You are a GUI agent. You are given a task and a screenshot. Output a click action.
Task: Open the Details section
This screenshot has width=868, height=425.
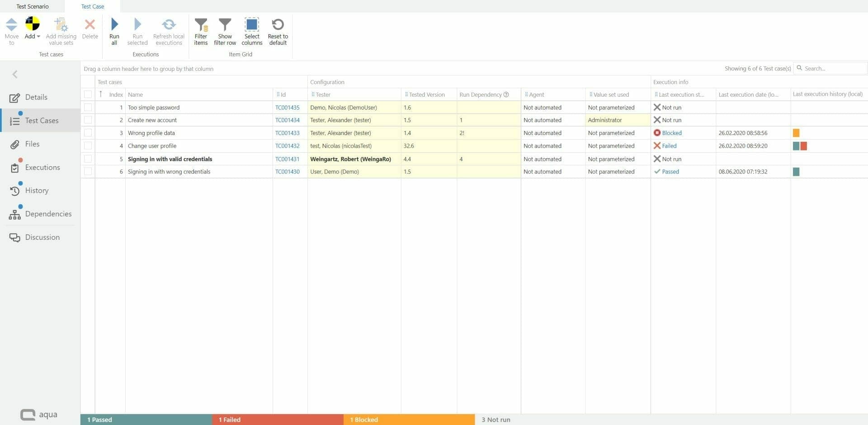point(40,97)
